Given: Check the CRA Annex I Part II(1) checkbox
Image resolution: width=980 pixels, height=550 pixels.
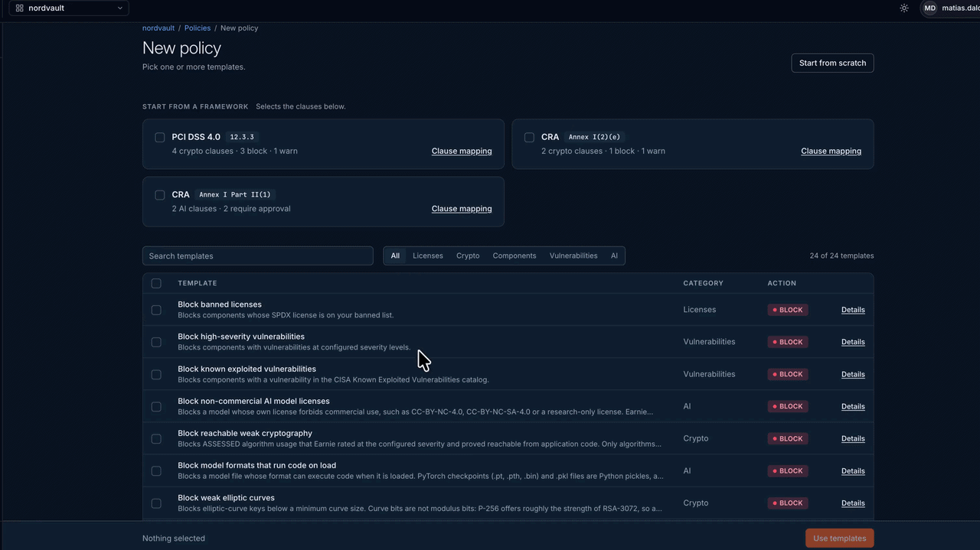Looking at the screenshot, I should pyautogui.click(x=160, y=195).
